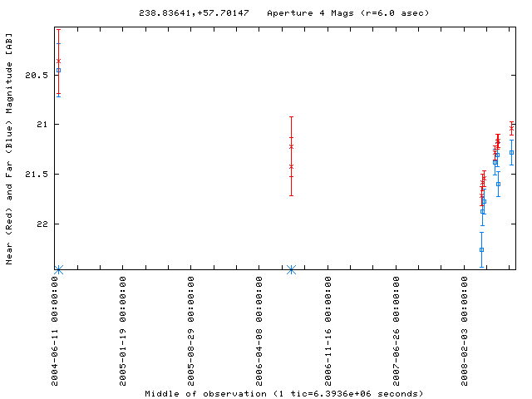Click the date label 2005-08-29 00:00:00
The height and width of the screenshot is (399, 532).
191,331
